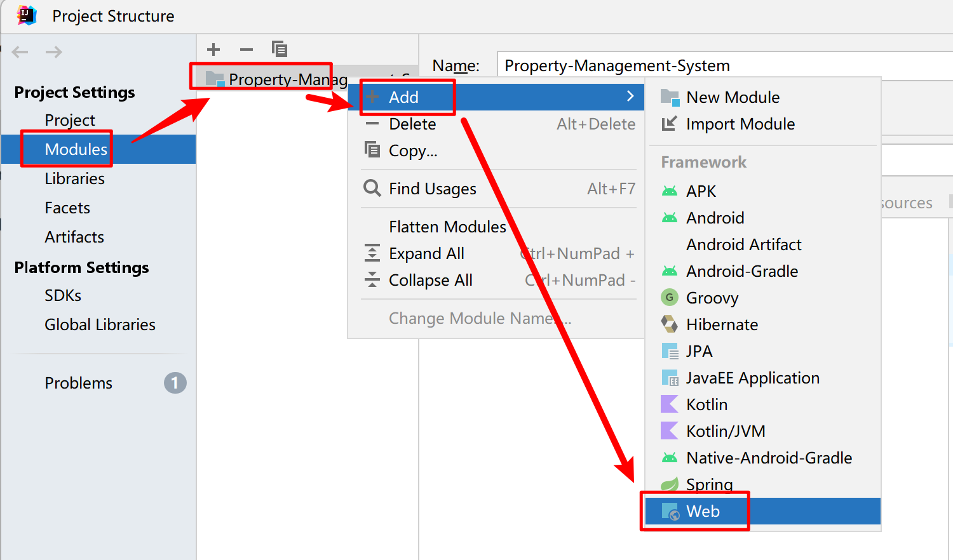Add the Hibernate framework
This screenshot has height=560, width=953.
pyautogui.click(x=762, y=324)
